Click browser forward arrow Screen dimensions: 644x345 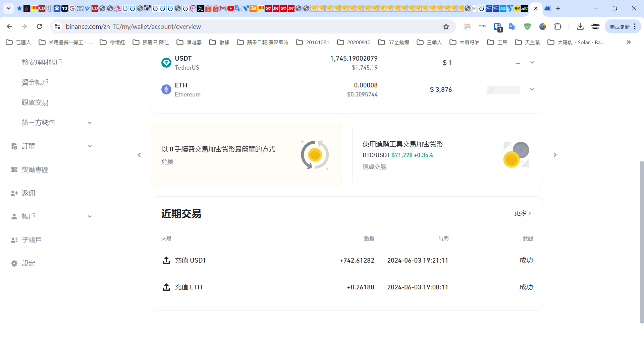(24, 26)
